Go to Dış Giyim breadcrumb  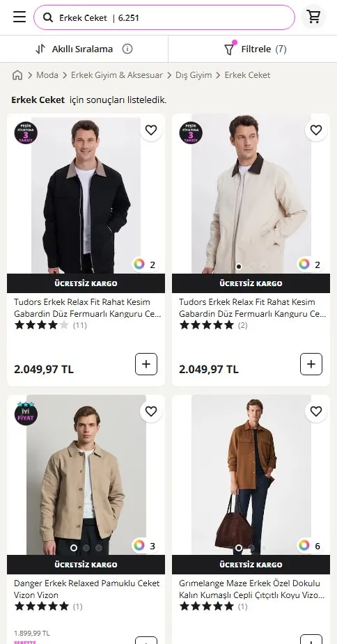(194, 75)
